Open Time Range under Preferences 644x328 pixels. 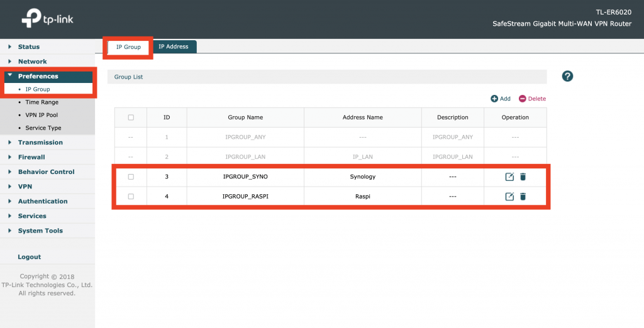(42, 102)
